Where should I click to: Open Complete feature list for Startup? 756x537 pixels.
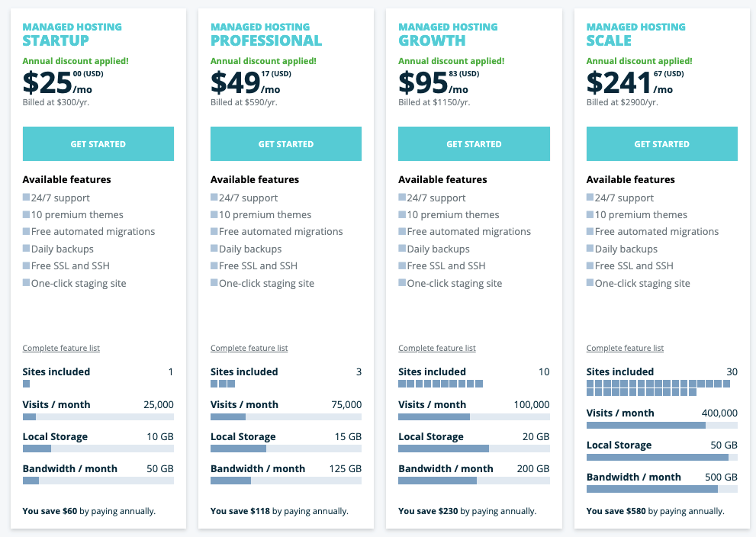pyautogui.click(x=60, y=348)
